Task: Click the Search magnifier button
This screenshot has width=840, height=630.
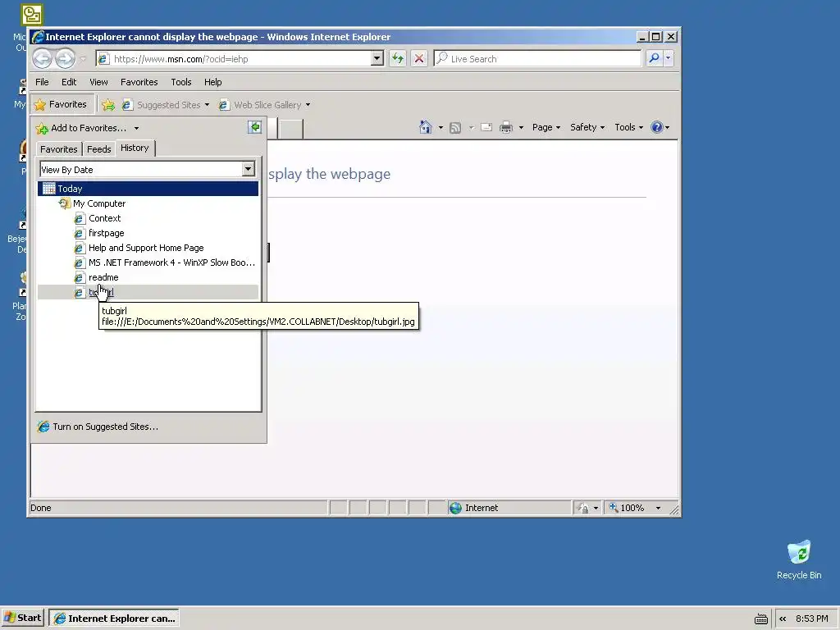Action: (654, 58)
